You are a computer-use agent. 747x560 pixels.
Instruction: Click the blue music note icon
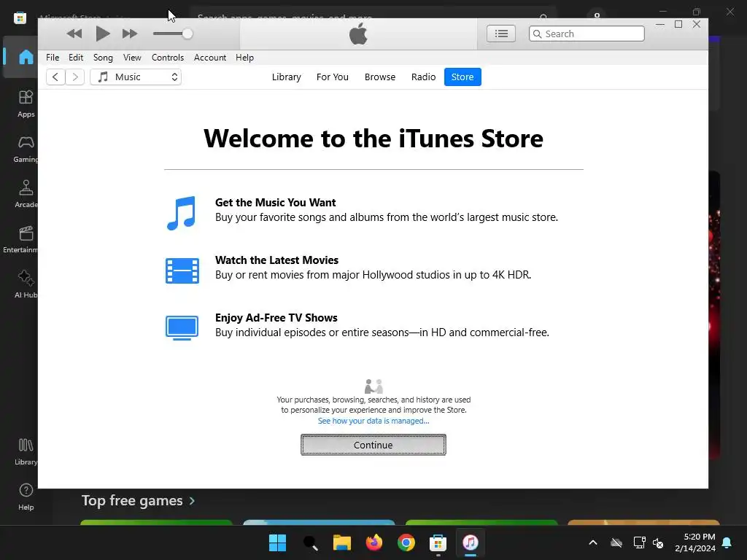click(x=182, y=213)
